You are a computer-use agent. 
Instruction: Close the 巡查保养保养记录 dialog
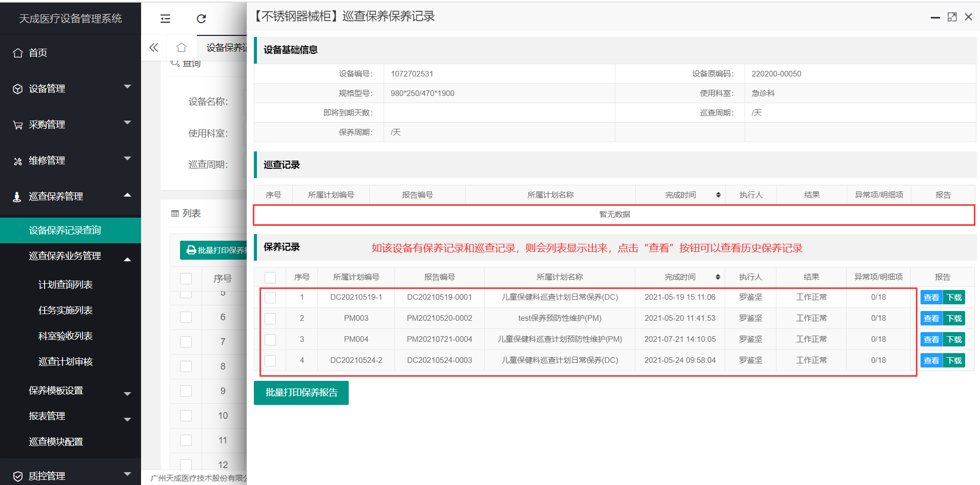coord(968,17)
